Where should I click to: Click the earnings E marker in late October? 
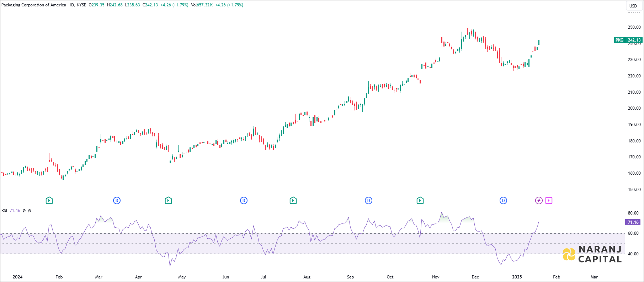(x=420, y=201)
